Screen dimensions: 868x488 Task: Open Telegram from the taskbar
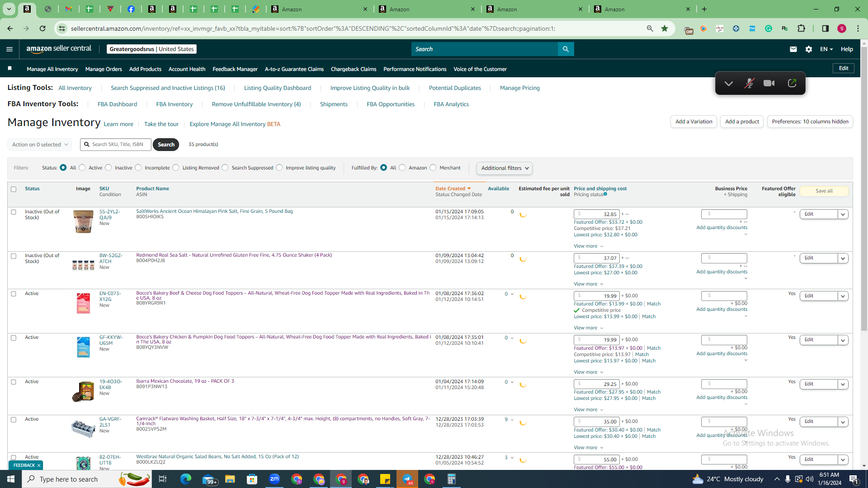coord(407,479)
